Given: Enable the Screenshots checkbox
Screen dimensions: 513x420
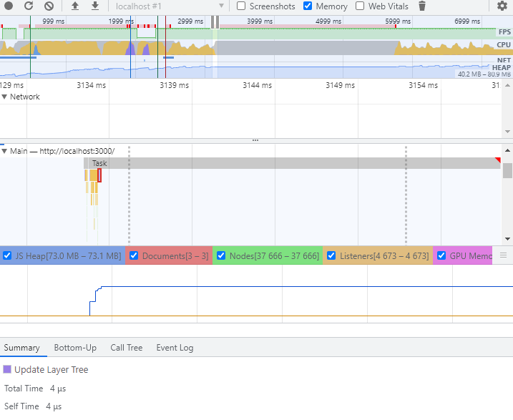Looking at the screenshot, I should click(x=241, y=6).
